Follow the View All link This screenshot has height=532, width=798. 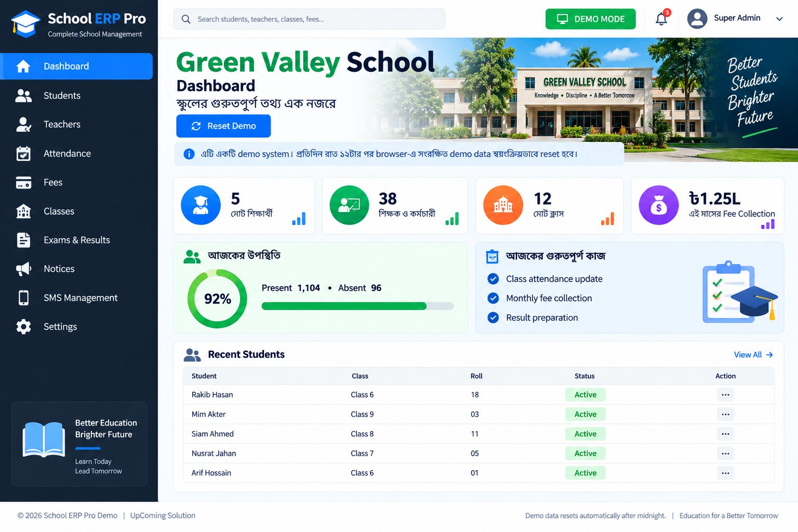[x=753, y=355]
